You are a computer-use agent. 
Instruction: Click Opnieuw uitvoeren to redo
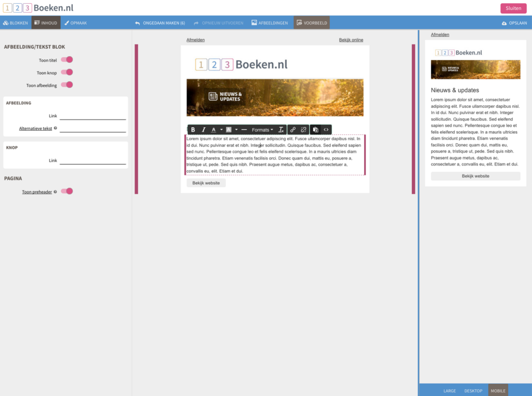219,23
